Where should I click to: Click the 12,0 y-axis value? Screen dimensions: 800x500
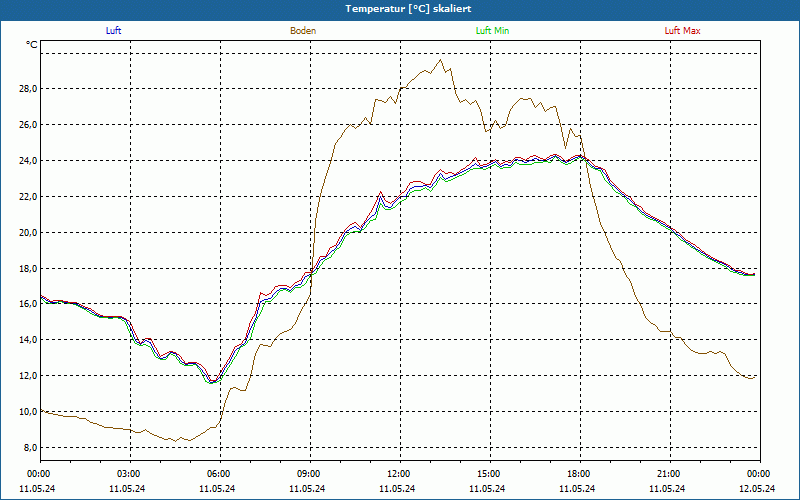point(28,376)
